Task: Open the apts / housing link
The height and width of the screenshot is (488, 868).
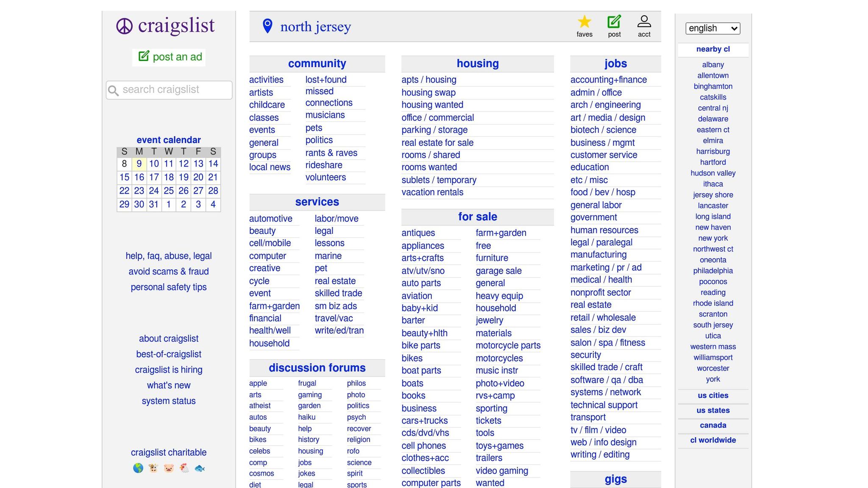Action: (429, 80)
